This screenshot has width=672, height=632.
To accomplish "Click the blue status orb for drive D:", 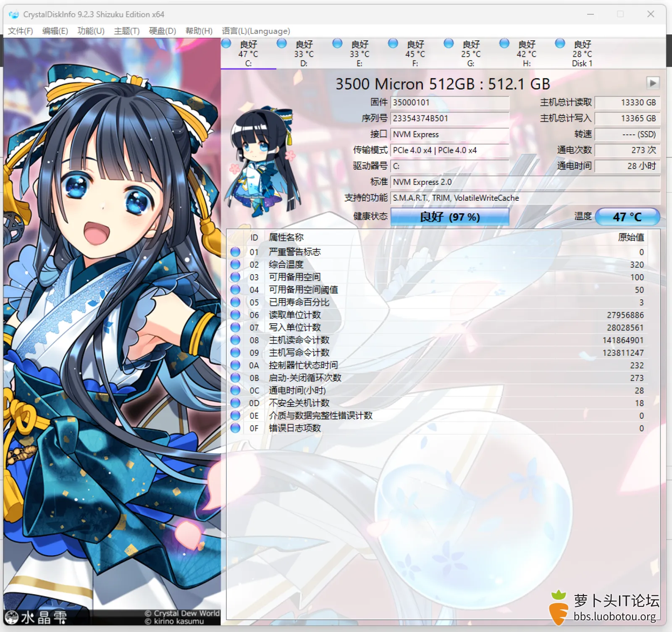I will [x=281, y=43].
